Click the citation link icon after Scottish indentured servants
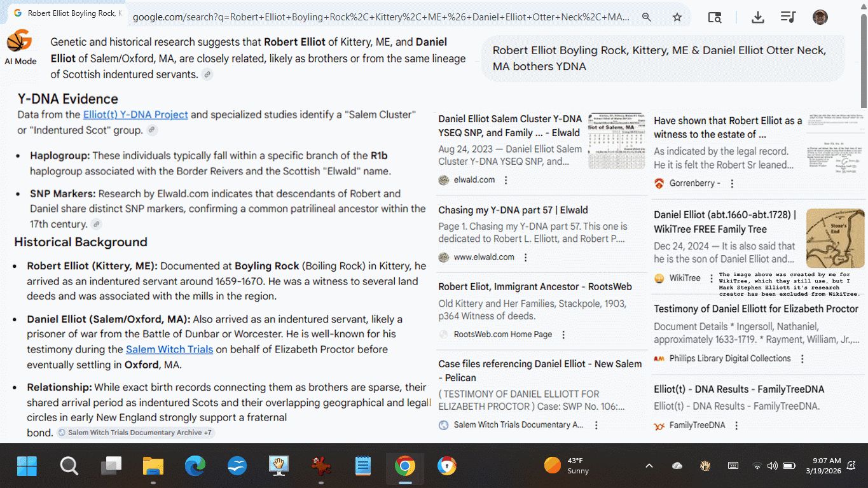The image size is (868, 488). pyautogui.click(x=207, y=75)
